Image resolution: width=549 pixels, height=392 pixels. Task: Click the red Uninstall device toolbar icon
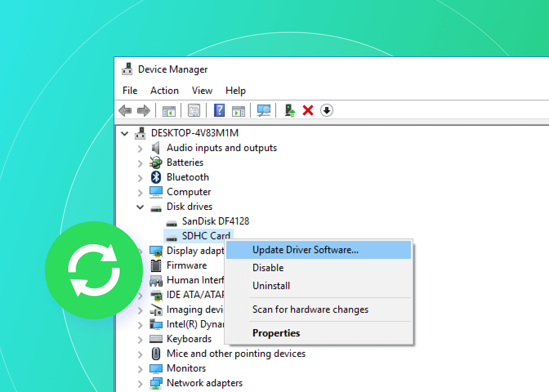308,110
